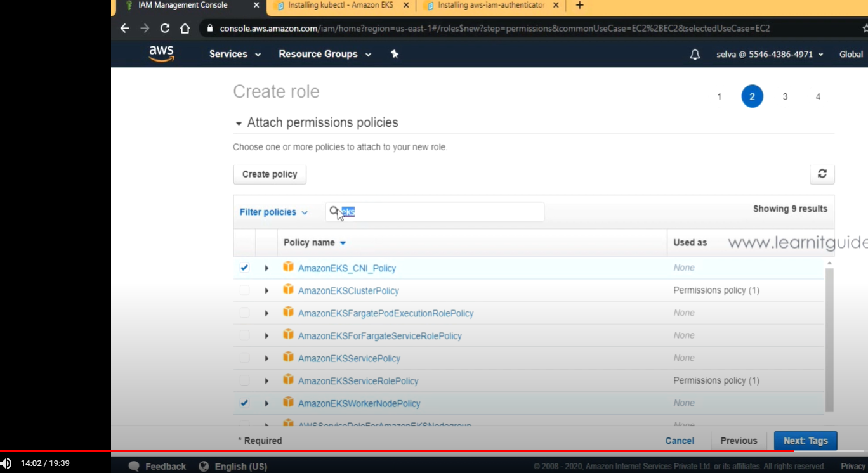Click the AmazonEKSServicePolicy orange box icon

coord(288,358)
